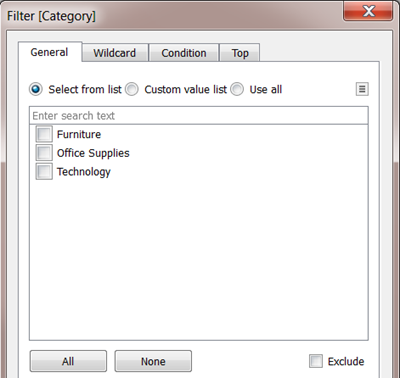The width and height of the screenshot is (400, 378).
Task: Check the Office Supplies checkbox
Action: 44,153
